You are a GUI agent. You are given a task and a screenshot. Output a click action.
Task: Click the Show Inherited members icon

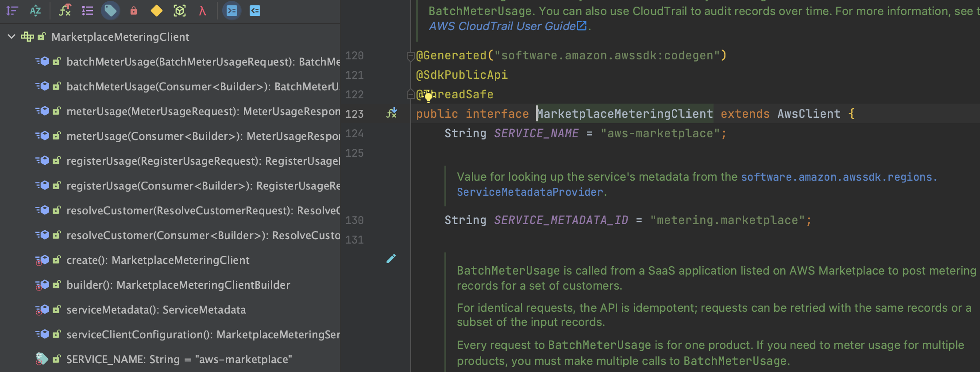point(65,11)
